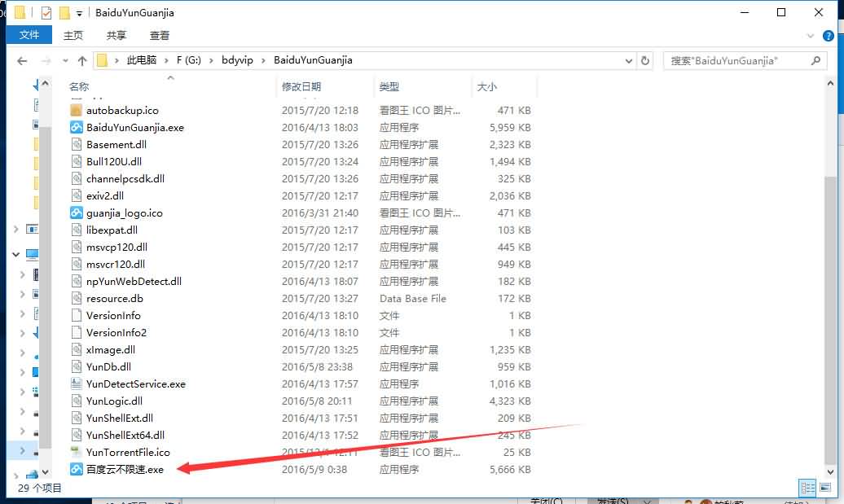Screen dimensions: 844x504
Task: Click the 此电脑 breadcrumb
Action: tap(142, 60)
